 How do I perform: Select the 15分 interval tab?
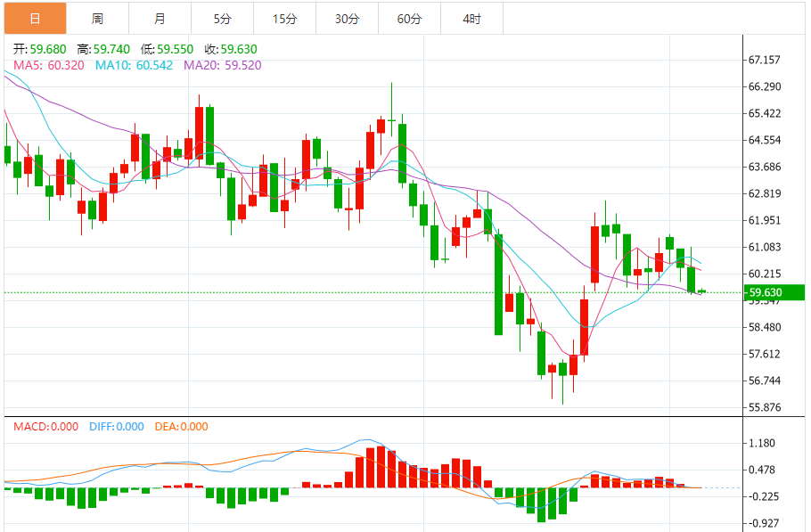[284, 19]
